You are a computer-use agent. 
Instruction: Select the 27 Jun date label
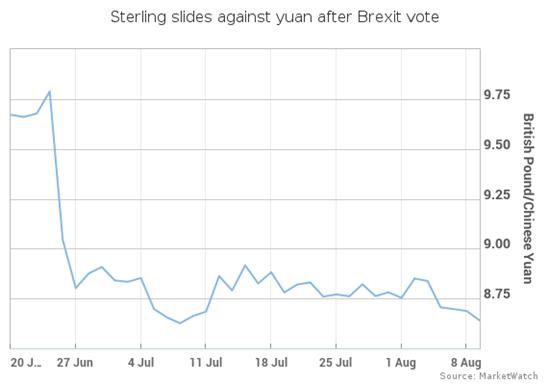(75, 362)
